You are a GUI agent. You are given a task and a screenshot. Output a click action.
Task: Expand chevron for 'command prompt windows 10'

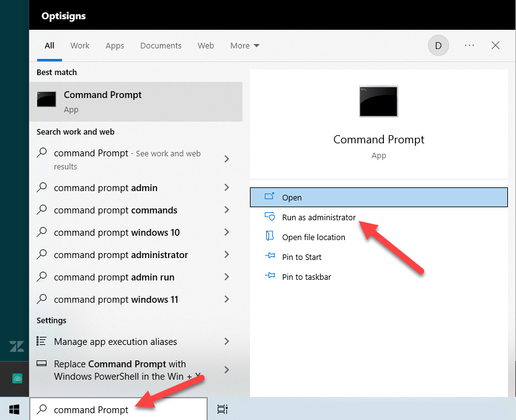coord(226,232)
